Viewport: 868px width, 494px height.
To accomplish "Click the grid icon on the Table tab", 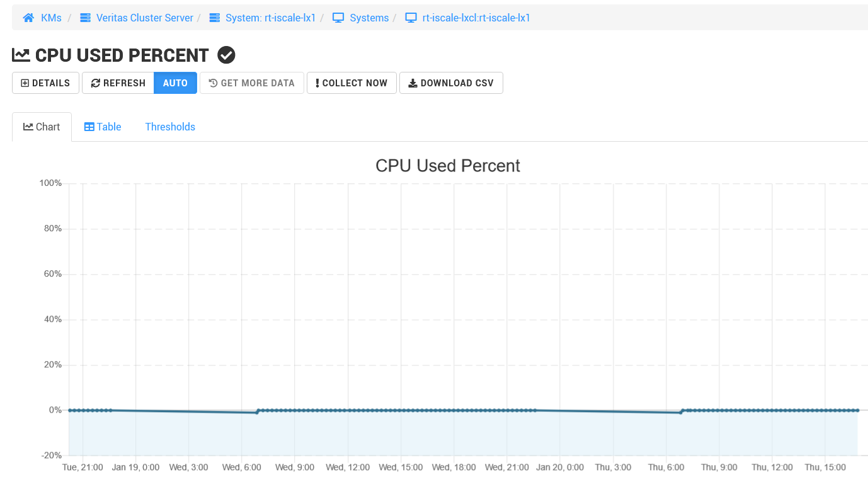I will point(90,127).
